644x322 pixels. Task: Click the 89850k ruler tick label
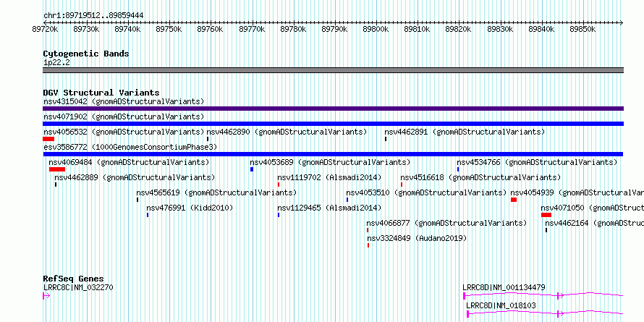point(582,29)
